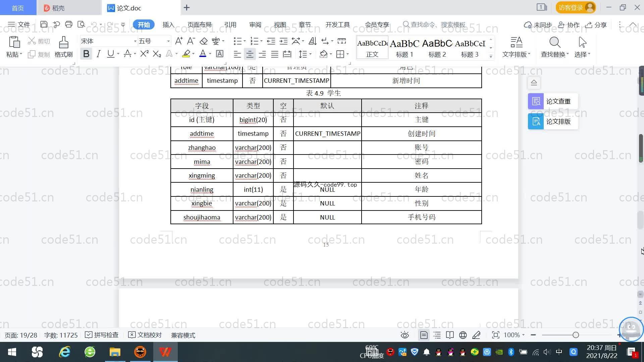Click the eye-protection mode icon in status bar
Image resolution: width=644 pixels, height=362 pixels.
click(405, 335)
